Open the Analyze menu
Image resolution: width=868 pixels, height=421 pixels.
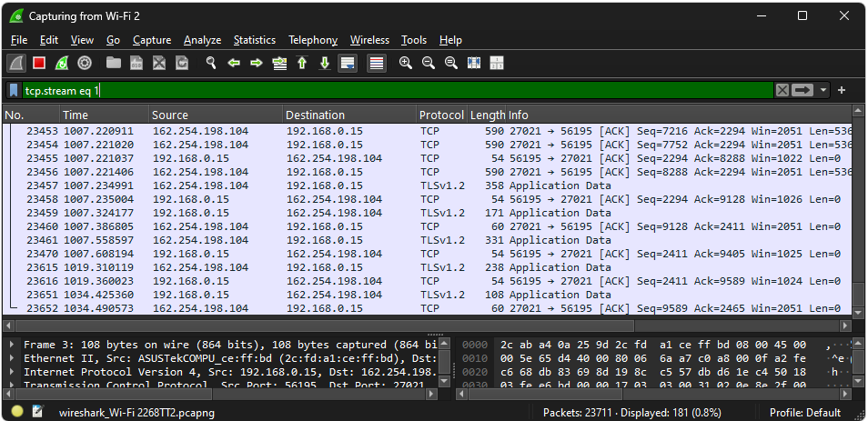(x=202, y=40)
